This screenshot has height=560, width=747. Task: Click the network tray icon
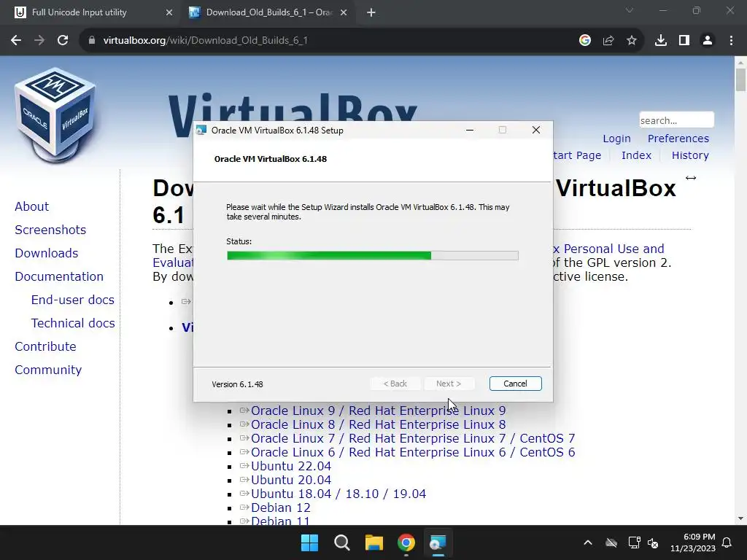[x=634, y=542]
